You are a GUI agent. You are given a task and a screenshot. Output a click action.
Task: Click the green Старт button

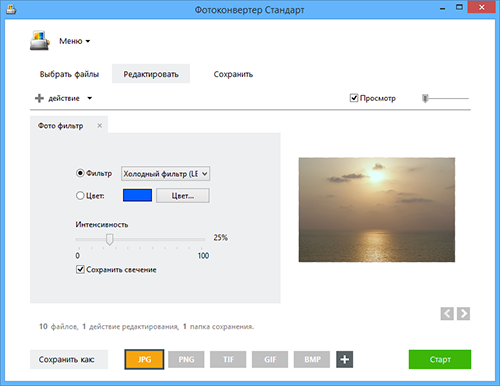[x=440, y=359]
